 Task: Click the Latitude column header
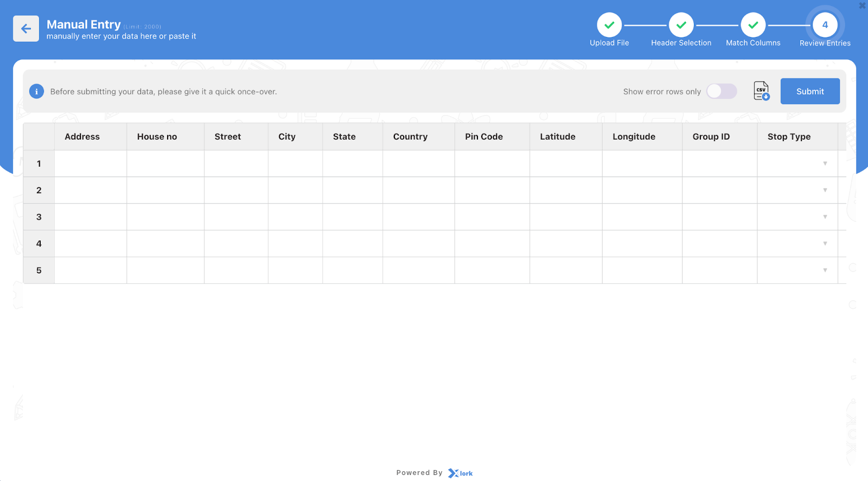pos(566,137)
